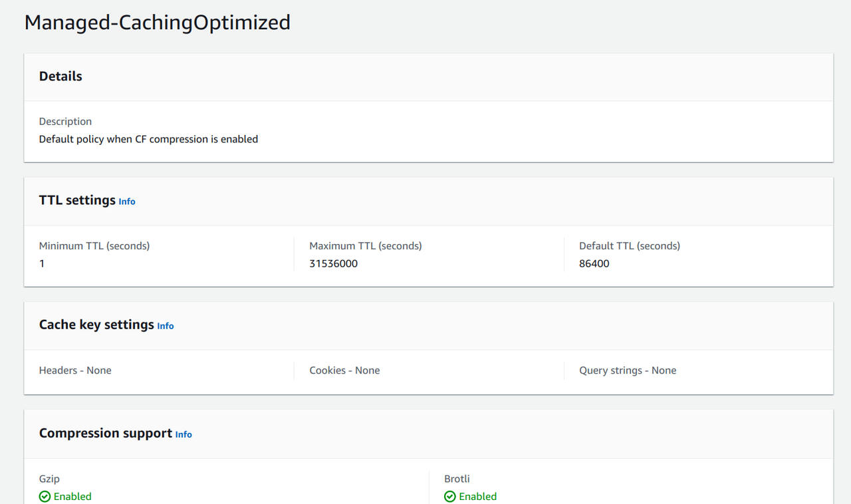Screen dimensions: 851x504
Task: Click the Query strings - None entry
Action: (x=628, y=370)
